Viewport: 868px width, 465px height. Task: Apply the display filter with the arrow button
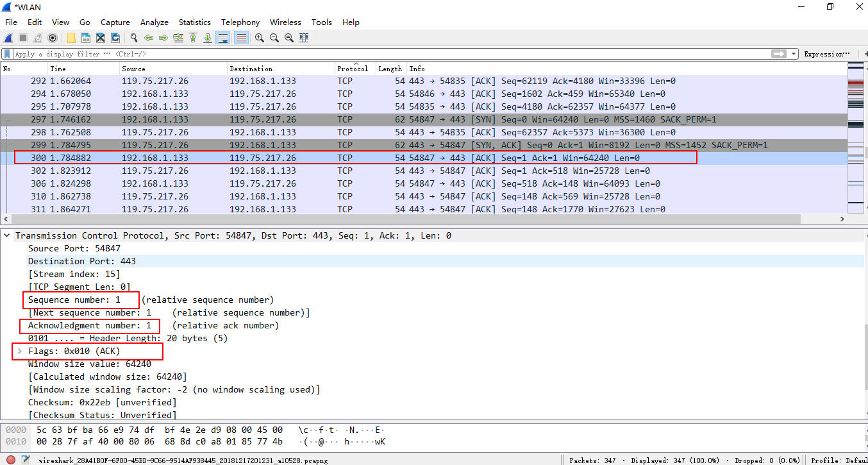pyautogui.click(x=779, y=54)
